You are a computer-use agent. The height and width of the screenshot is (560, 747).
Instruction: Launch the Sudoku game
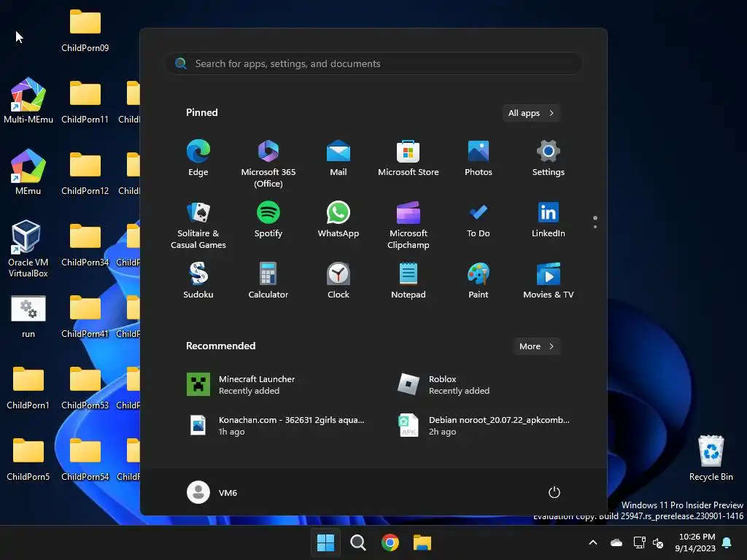coord(198,281)
